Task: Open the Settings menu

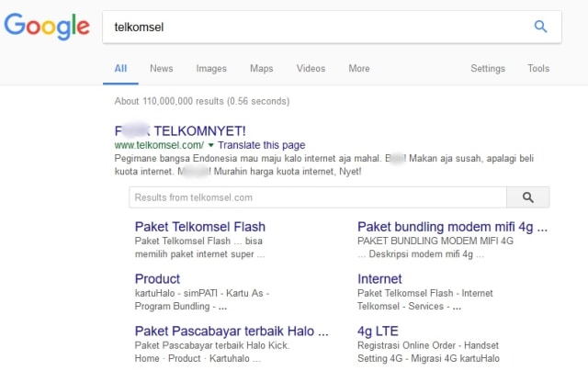Action: point(488,69)
